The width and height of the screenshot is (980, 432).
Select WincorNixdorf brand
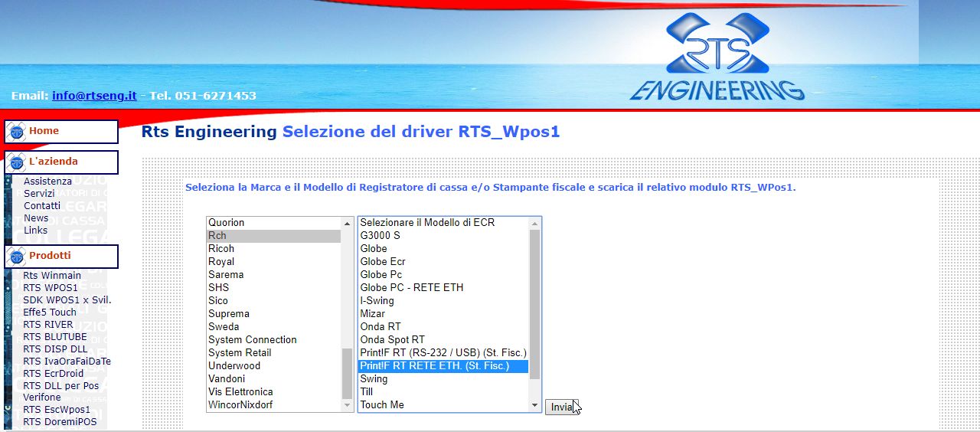pos(273,405)
